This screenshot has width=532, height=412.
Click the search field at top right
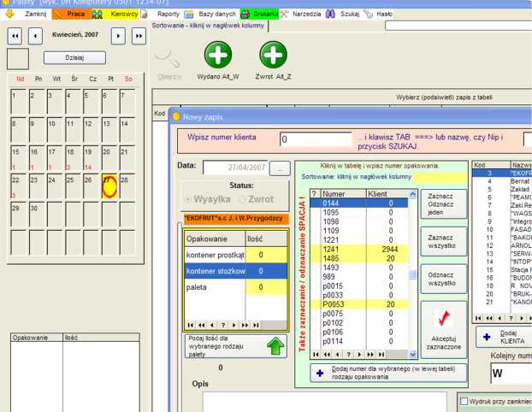coord(458,26)
